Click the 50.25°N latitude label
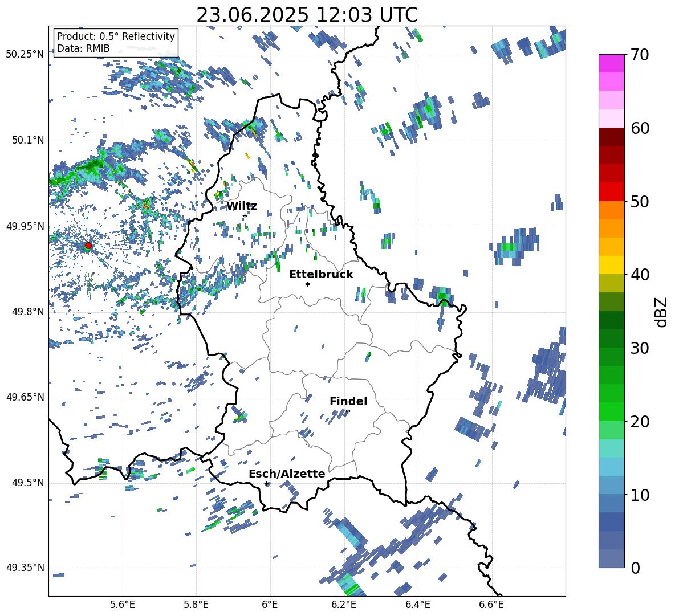Screen dimensions: 675x616 point(25,54)
